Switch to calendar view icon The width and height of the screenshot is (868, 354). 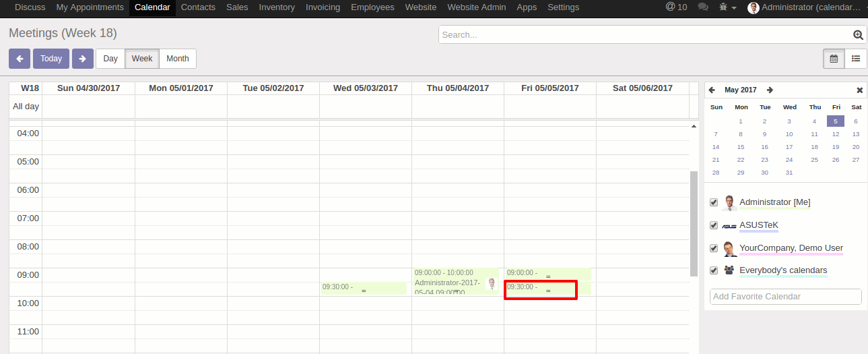pos(834,59)
